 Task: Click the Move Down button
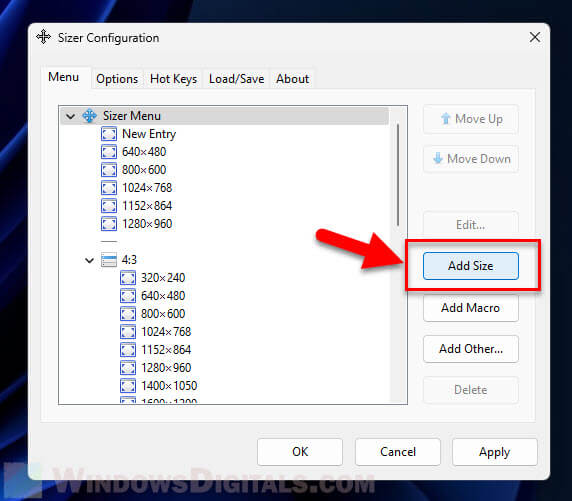(471, 159)
